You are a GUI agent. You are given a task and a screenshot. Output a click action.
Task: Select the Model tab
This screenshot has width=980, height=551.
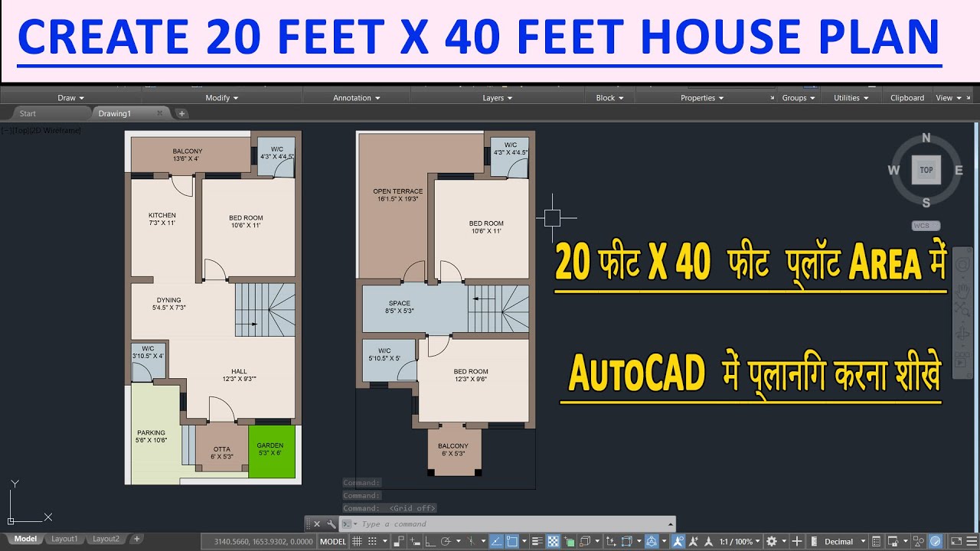(25, 539)
